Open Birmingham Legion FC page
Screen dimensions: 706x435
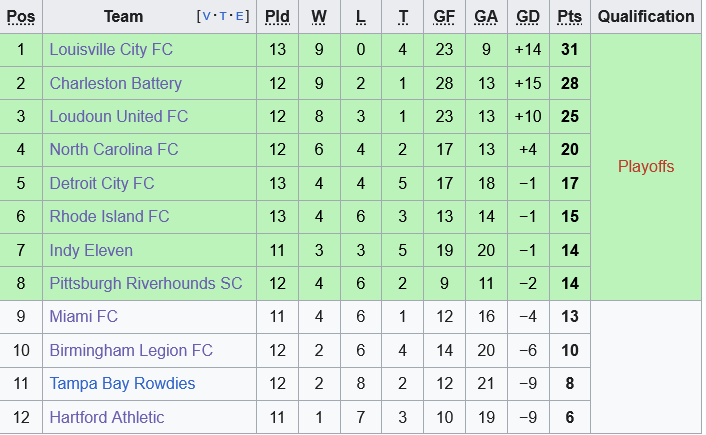pos(131,350)
